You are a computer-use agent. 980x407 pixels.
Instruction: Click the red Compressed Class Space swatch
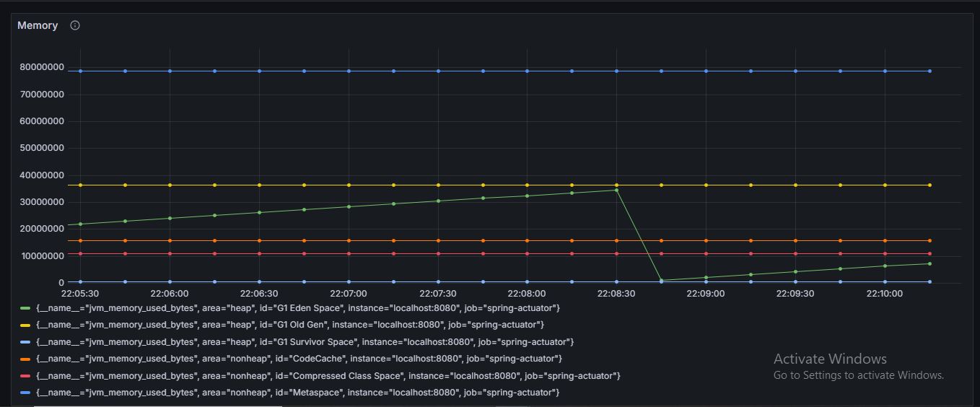(25, 376)
